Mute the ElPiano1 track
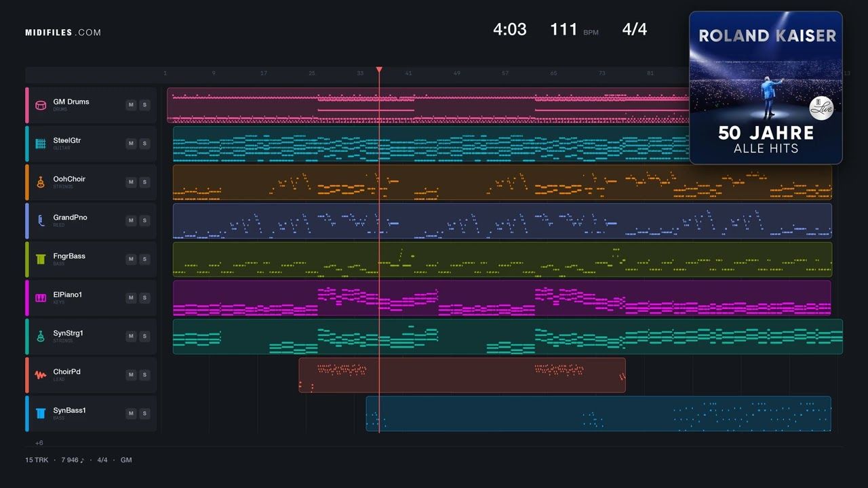Viewport: 868px width, 488px height. tap(131, 298)
